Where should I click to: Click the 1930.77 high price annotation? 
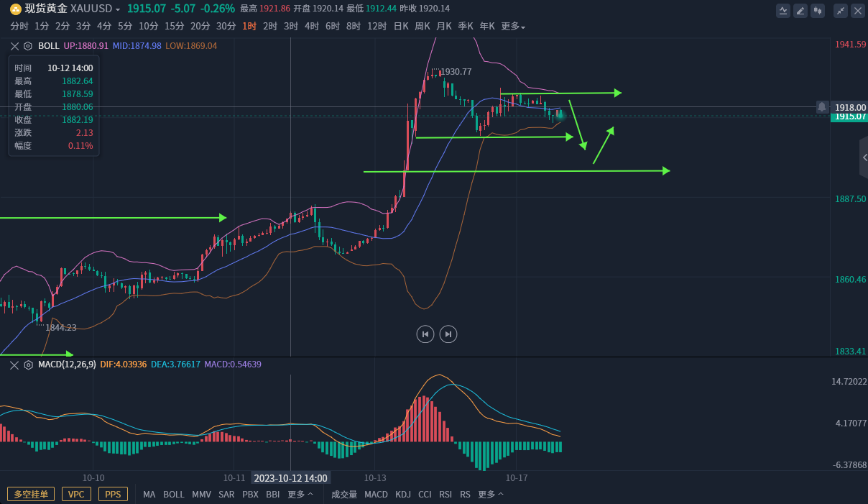pyautogui.click(x=456, y=72)
